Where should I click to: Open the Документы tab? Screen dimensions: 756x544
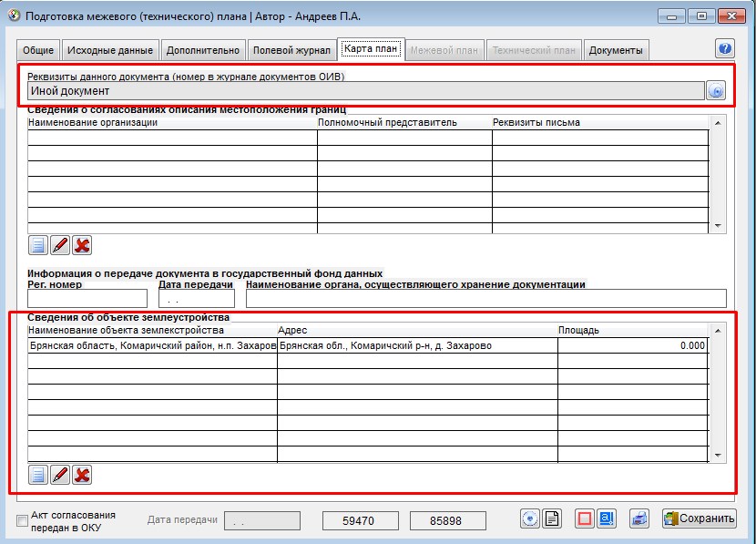click(616, 50)
